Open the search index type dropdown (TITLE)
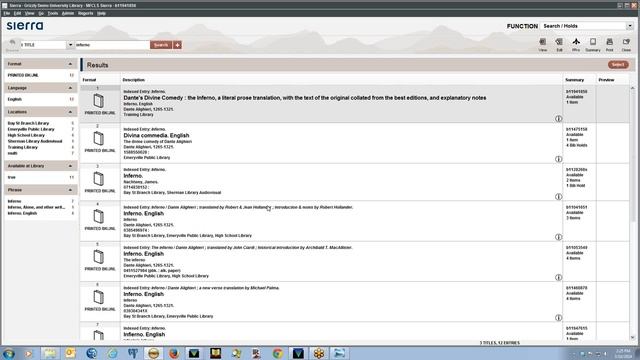 click(x=70, y=45)
